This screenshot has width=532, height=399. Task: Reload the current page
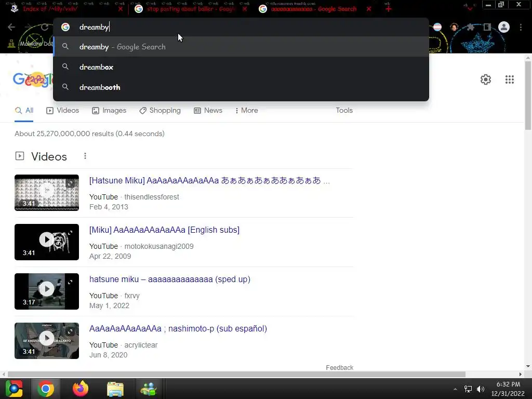[45, 27]
